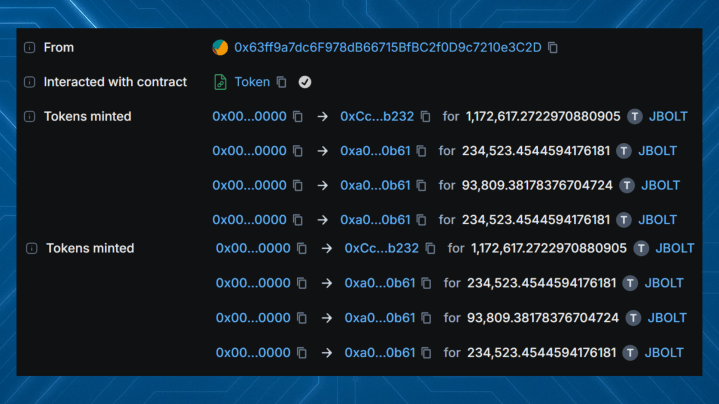
Task: Click the verified checkmark badge next to Token
Action: coord(305,82)
